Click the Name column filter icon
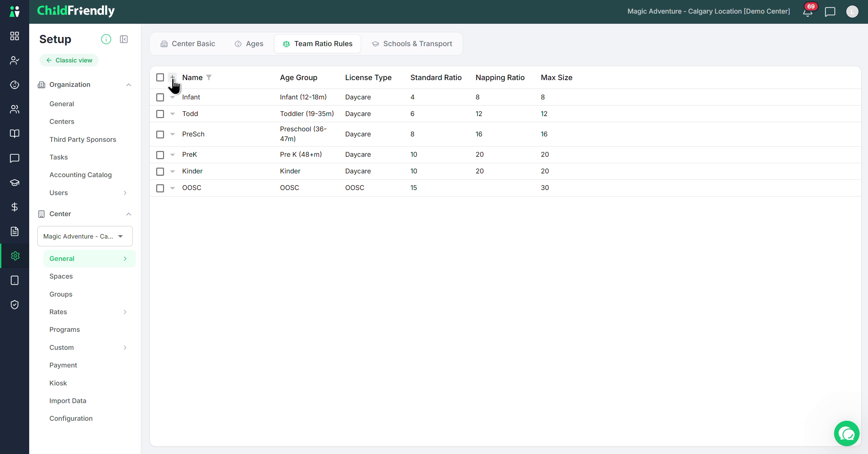 click(209, 77)
